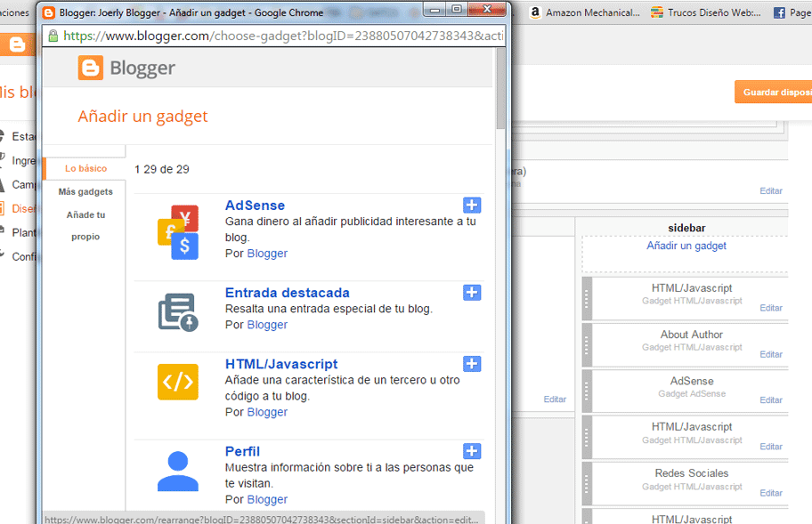Click the '1 29 de 29' result count
Viewport: 812px width, 524px height.
(161, 170)
